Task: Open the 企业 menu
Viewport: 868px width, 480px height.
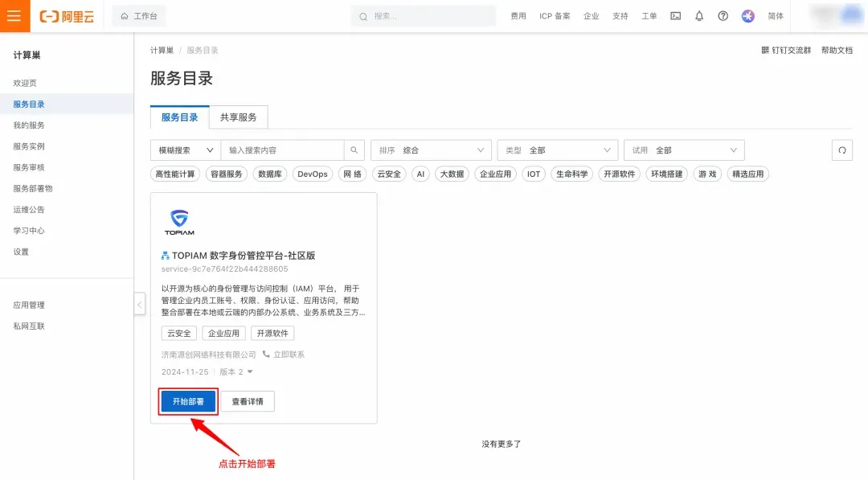Action: pyautogui.click(x=592, y=16)
